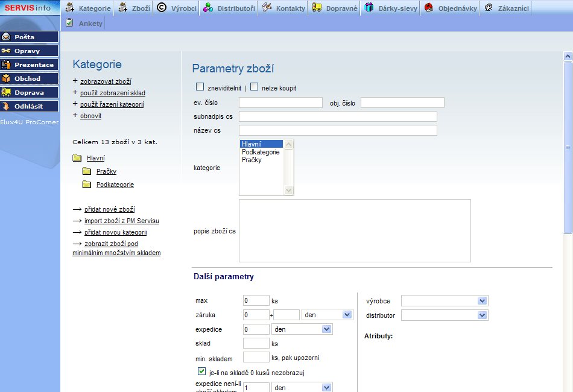Open the Objednávky menu tab
Image resolution: width=573 pixels, height=392 pixels.
click(x=451, y=8)
